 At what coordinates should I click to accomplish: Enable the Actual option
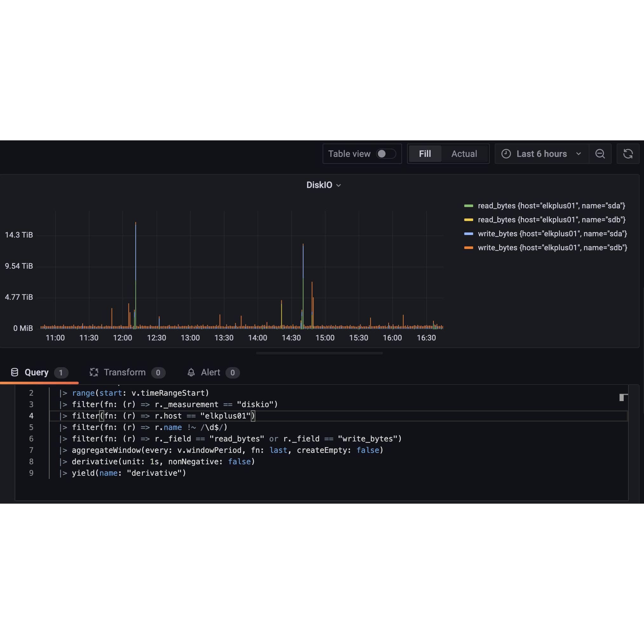tap(464, 154)
